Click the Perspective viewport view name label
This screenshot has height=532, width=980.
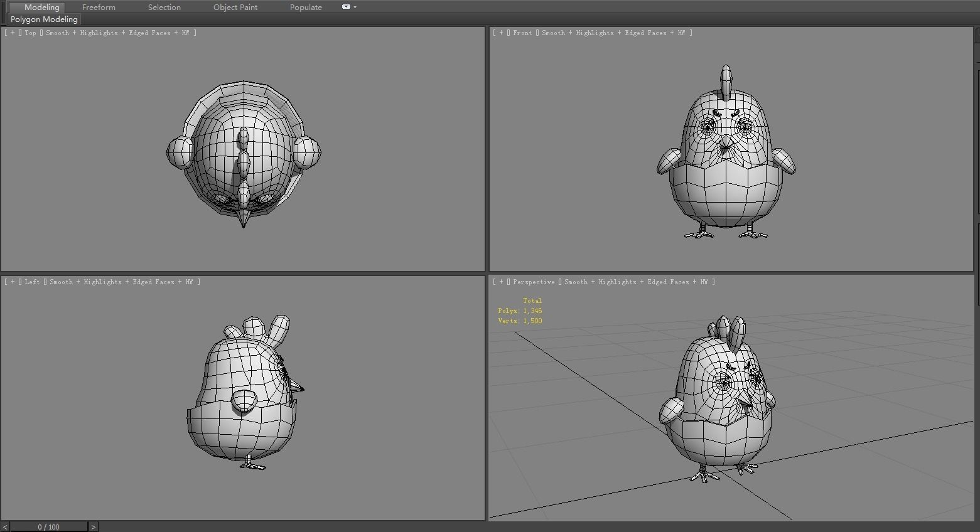534,282
